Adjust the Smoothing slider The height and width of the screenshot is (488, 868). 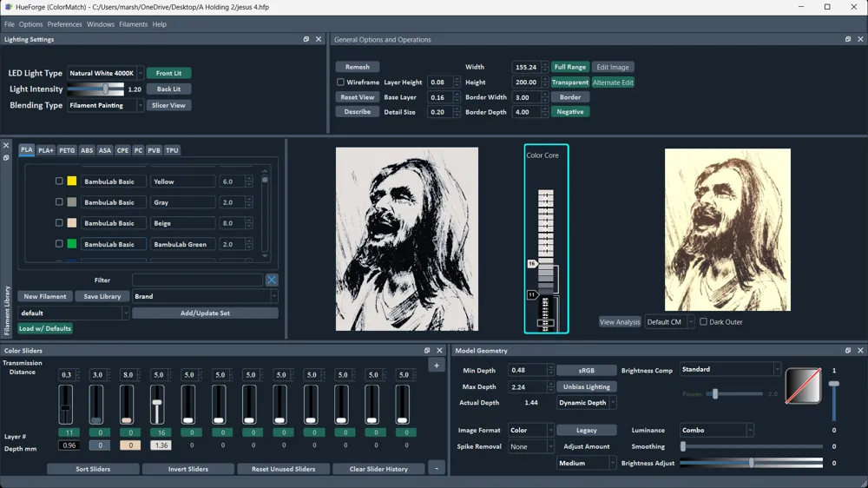[x=751, y=446]
